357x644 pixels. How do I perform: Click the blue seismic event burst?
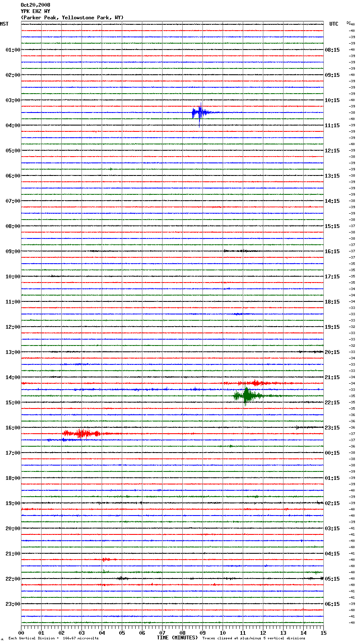point(201,113)
